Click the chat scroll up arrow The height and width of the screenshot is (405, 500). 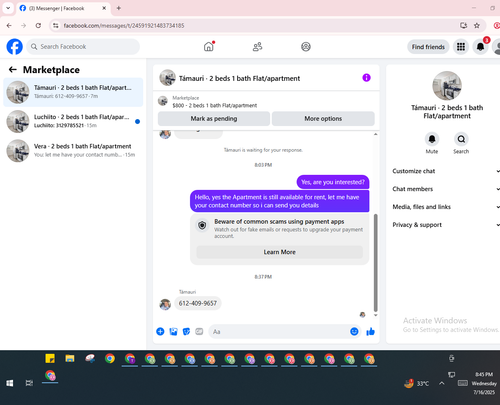click(x=376, y=134)
